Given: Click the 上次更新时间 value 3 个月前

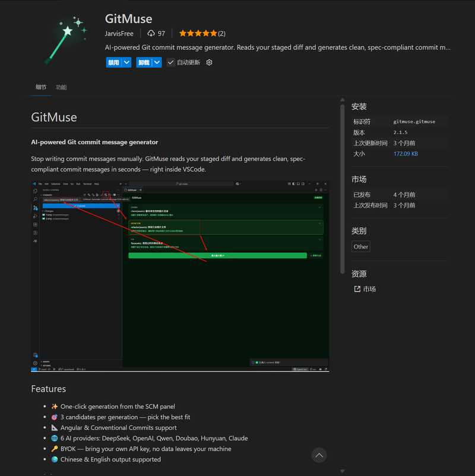Looking at the screenshot, I should 404,143.
